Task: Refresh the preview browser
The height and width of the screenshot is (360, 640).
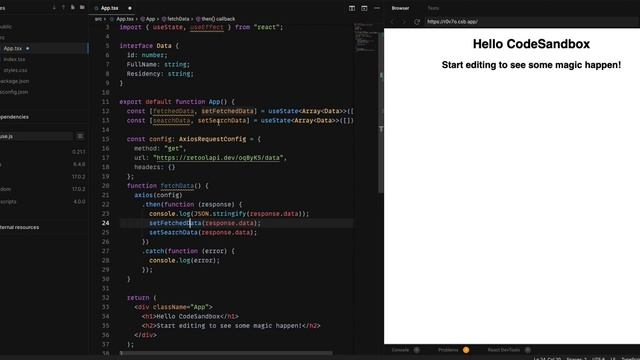Action: 417,22
